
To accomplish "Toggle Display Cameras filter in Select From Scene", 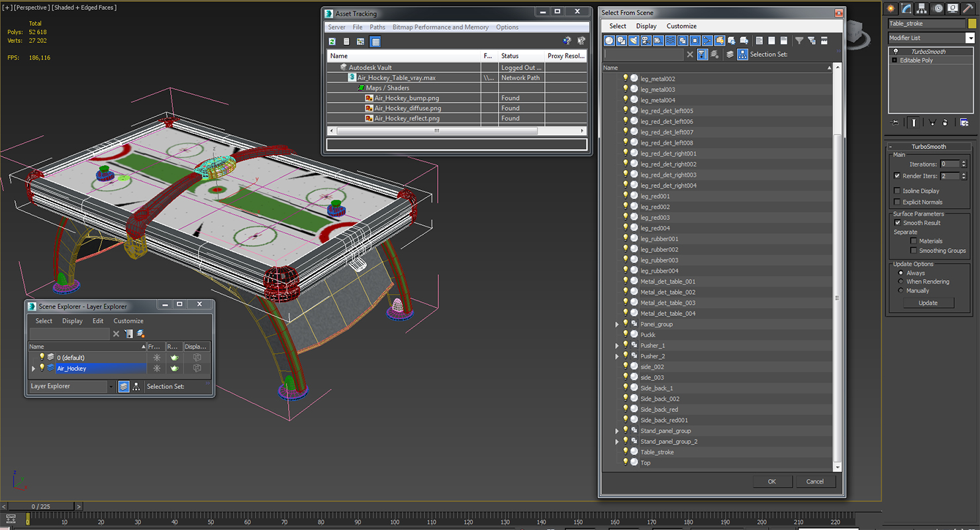I will pos(646,40).
